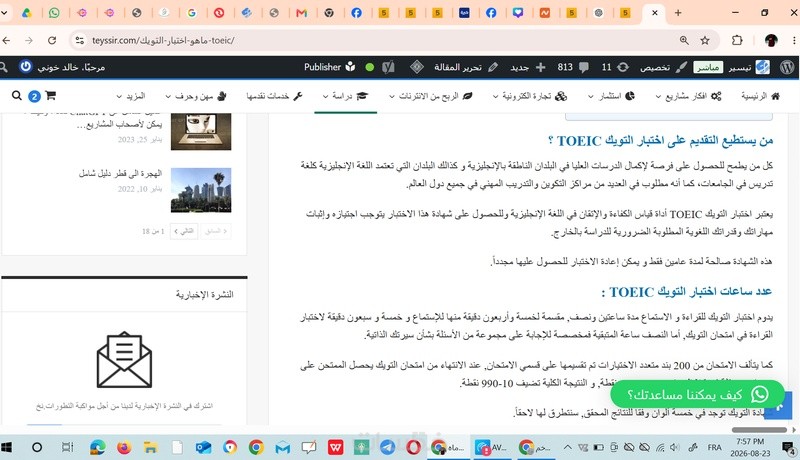Click تحرير المقالة edit post link
The width and height of the screenshot is (800, 460).
pyautogui.click(x=466, y=67)
